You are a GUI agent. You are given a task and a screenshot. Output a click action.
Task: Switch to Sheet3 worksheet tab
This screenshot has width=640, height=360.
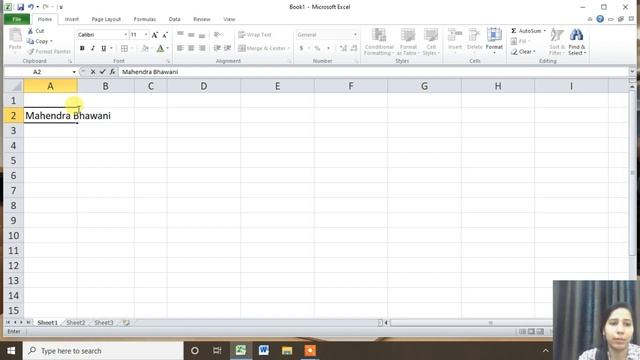coord(104,323)
